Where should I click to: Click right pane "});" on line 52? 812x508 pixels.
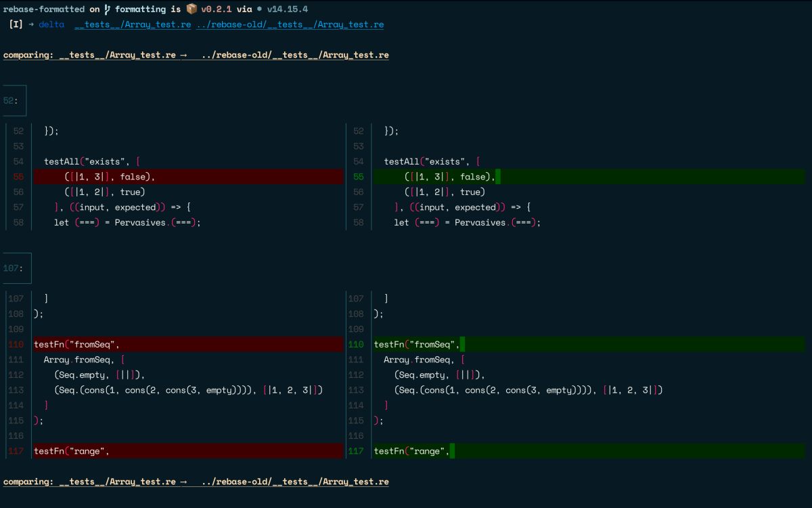point(391,131)
